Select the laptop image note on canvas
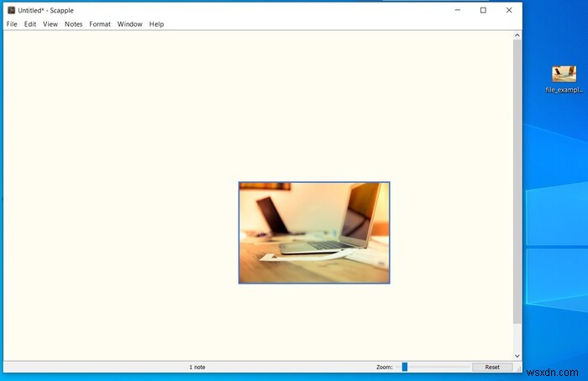The image size is (588, 381). [314, 232]
